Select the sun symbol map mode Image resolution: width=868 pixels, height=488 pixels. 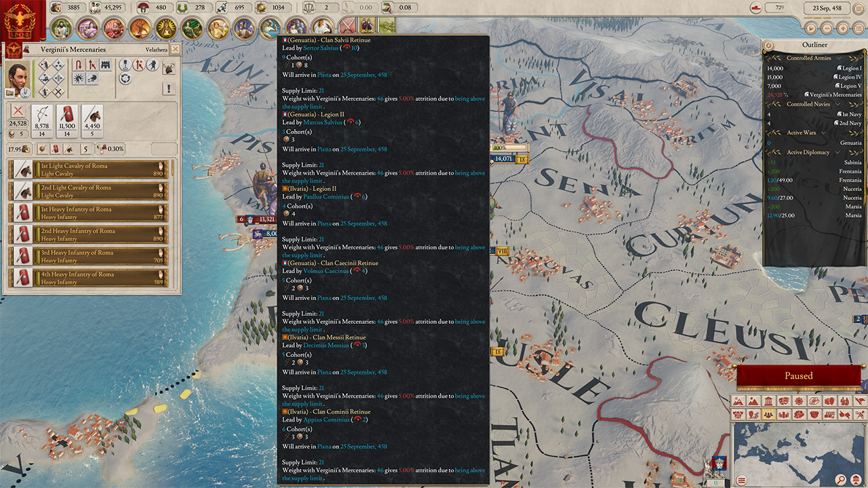[x=799, y=401]
